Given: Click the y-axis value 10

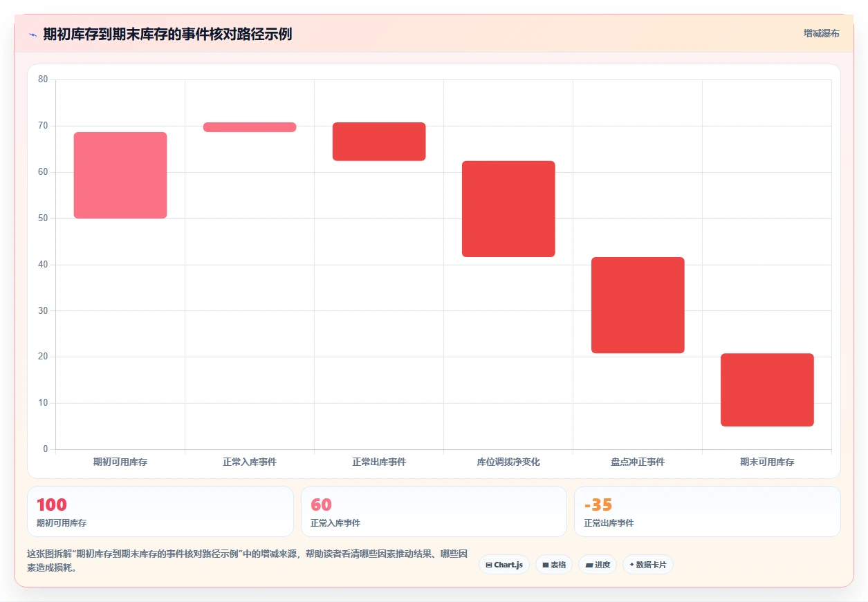Looking at the screenshot, I should coord(43,403).
